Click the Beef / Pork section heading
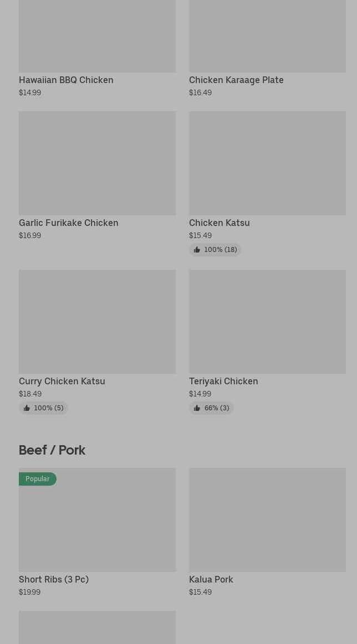 click(52, 450)
